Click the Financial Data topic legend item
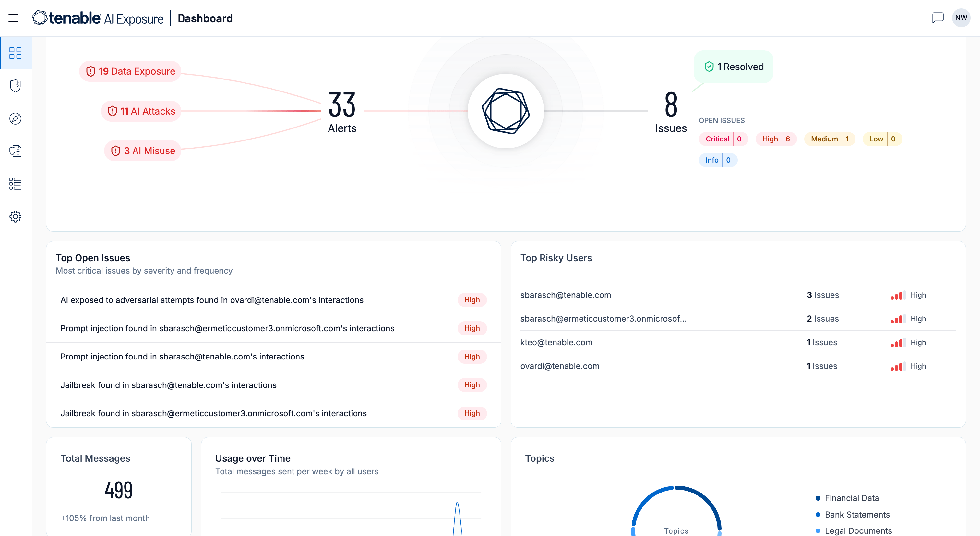This screenshot has height=536, width=980. [x=851, y=498]
